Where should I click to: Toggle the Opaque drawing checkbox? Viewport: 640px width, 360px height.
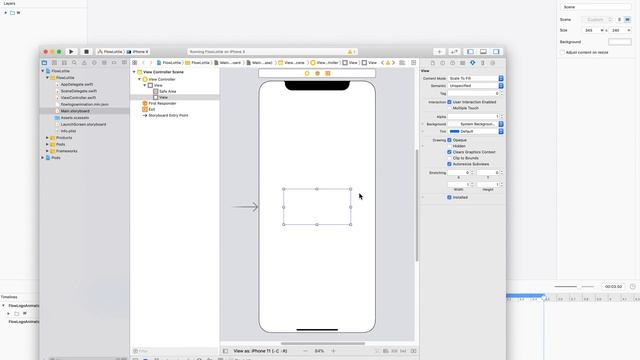tap(449, 140)
